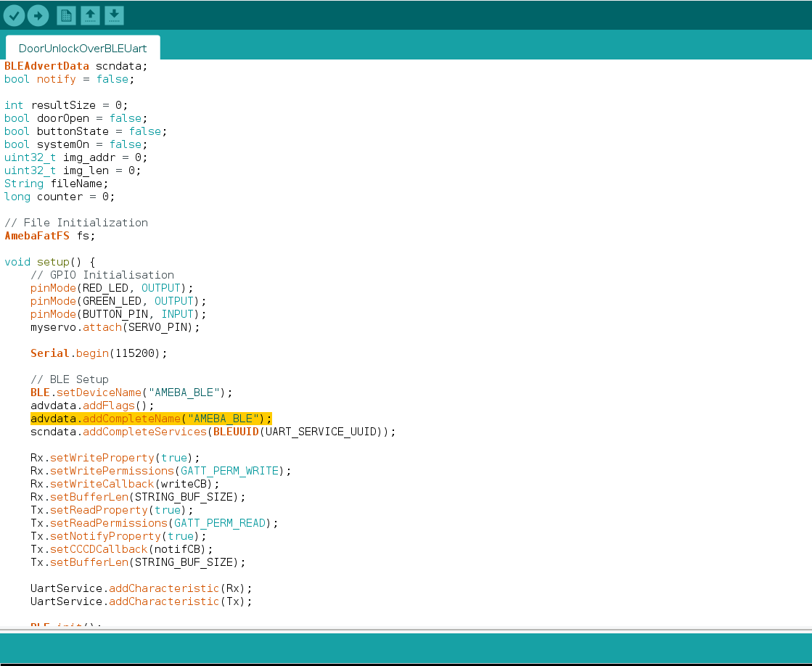This screenshot has height=666, width=812.
Task: Save the sketch with the Save icon
Action: point(114,15)
